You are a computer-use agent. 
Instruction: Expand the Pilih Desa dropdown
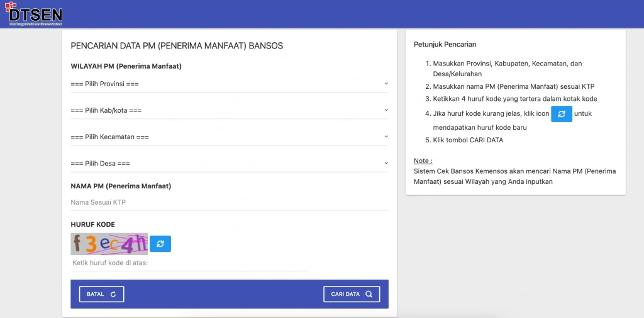[229, 163]
